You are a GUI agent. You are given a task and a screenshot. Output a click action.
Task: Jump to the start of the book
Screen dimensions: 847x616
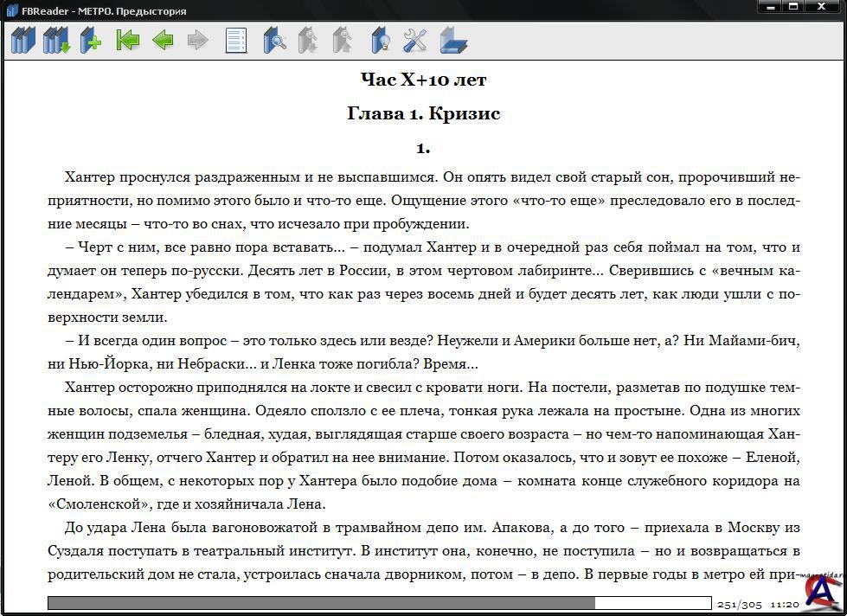[128, 41]
